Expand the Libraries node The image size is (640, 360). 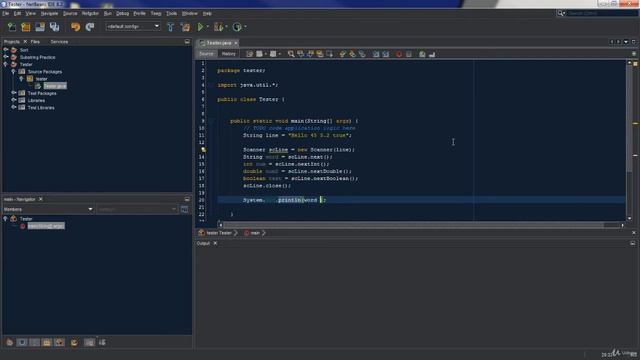pyautogui.click(x=13, y=100)
